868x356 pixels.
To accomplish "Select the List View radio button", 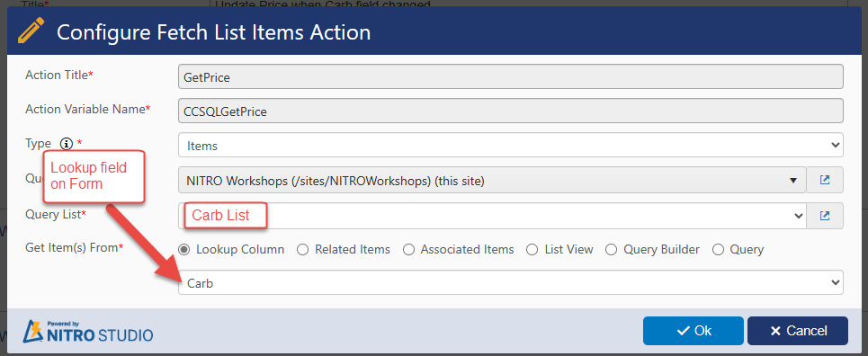I will pyautogui.click(x=532, y=250).
